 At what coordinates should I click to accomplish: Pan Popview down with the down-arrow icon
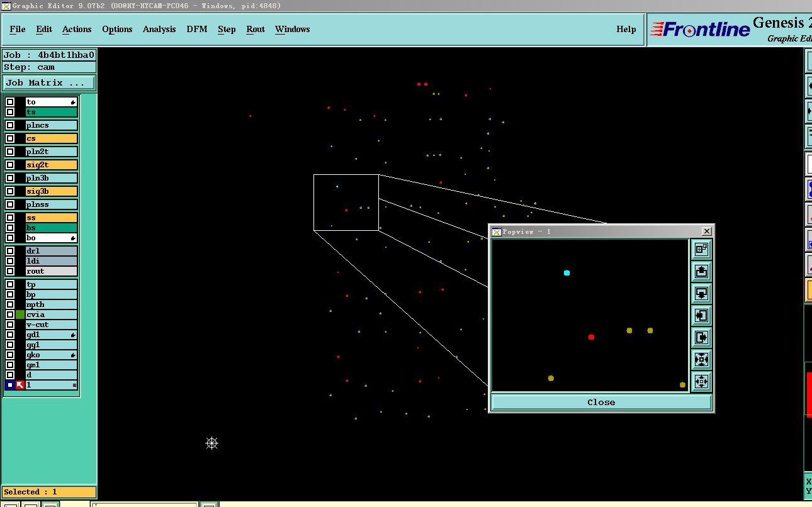point(701,294)
